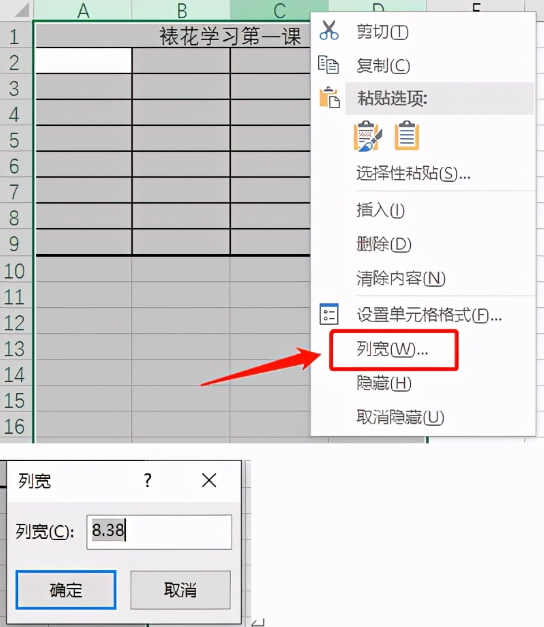The width and height of the screenshot is (544, 627).
Task: Choose 插入(I) in the context menu
Action: point(380,210)
